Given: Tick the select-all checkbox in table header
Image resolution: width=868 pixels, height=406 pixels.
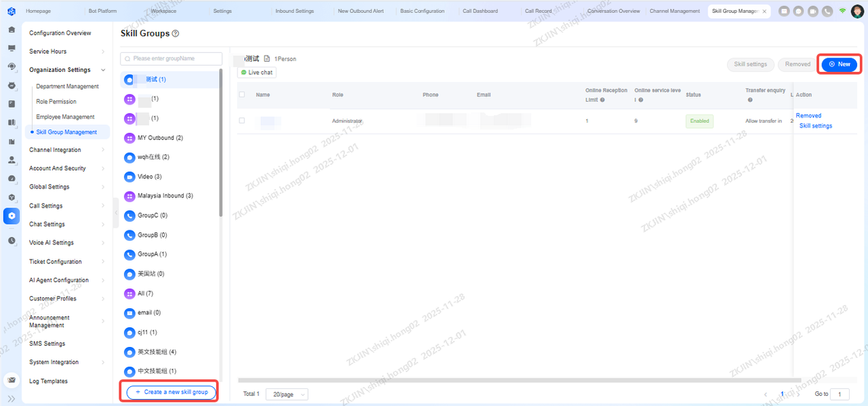Looking at the screenshot, I should click(x=242, y=95).
